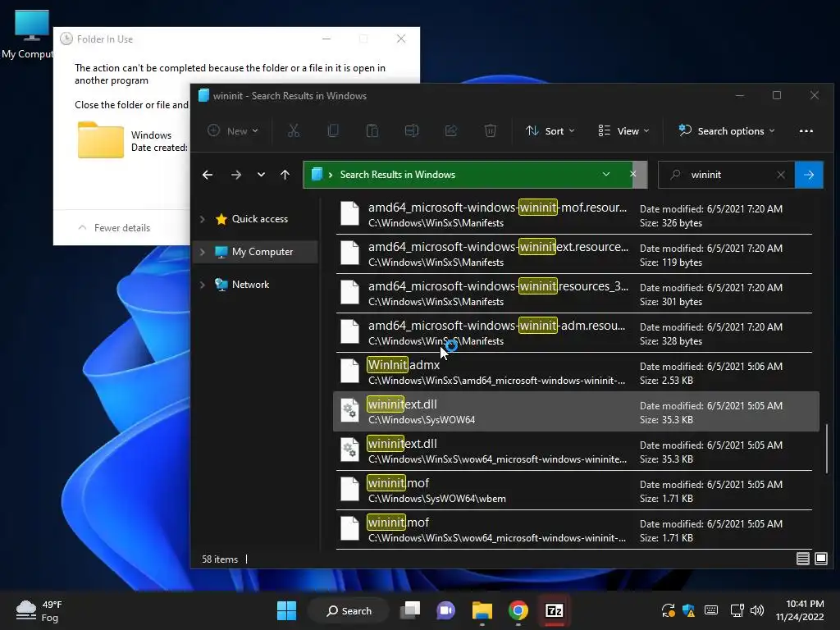Close the Folder In Use dialog

click(400, 39)
